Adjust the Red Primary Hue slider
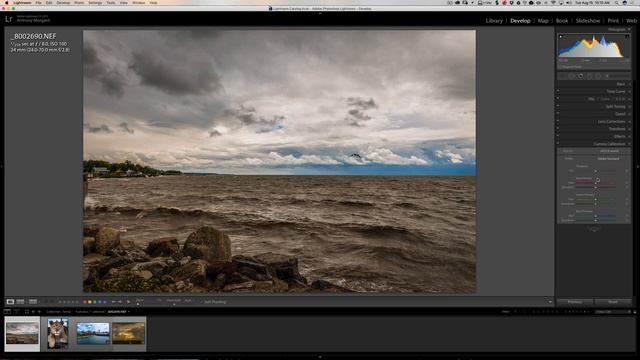The image size is (640, 360). [596, 183]
